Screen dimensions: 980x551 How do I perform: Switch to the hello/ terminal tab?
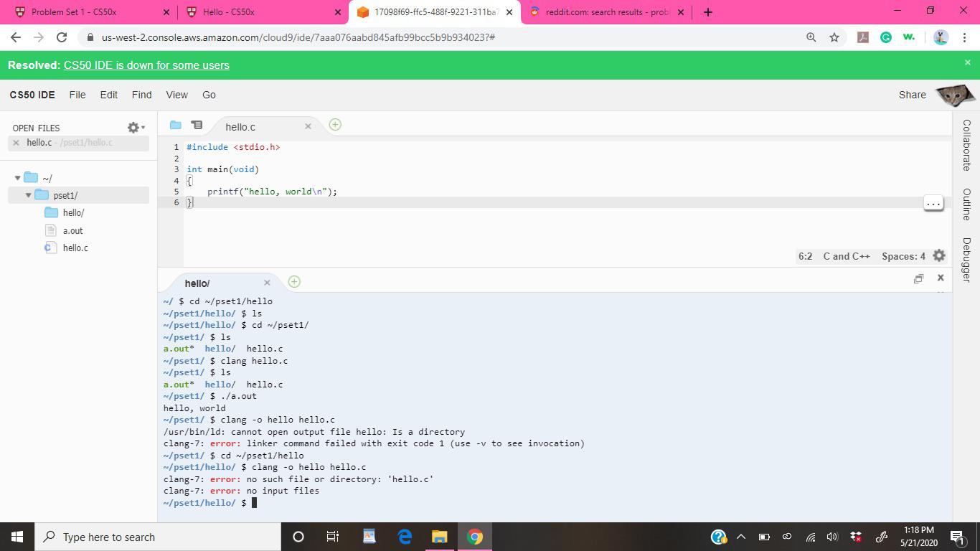[x=197, y=283]
